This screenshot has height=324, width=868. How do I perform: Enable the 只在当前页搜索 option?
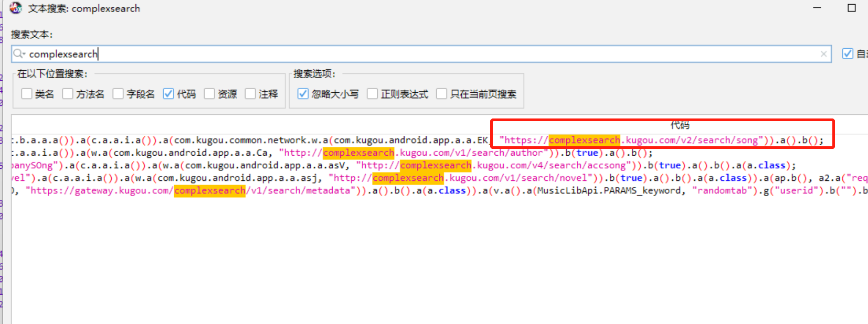point(442,94)
